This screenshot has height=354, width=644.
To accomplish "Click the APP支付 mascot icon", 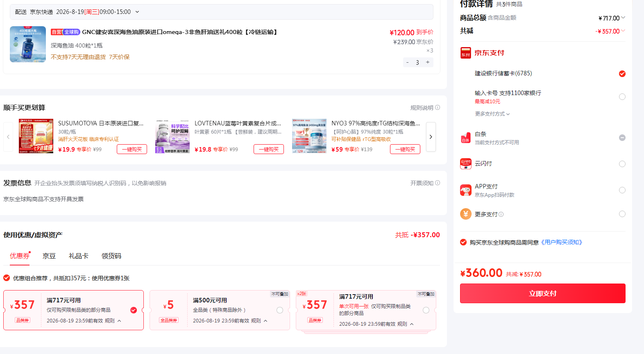I will (466, 190).
